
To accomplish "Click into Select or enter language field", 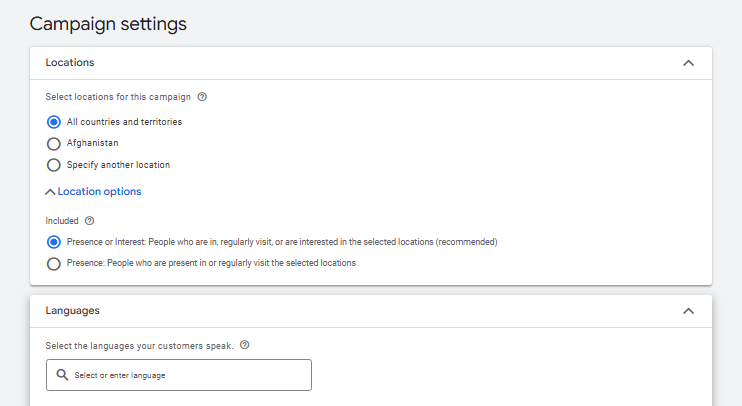I will click(x=179, y=375).
